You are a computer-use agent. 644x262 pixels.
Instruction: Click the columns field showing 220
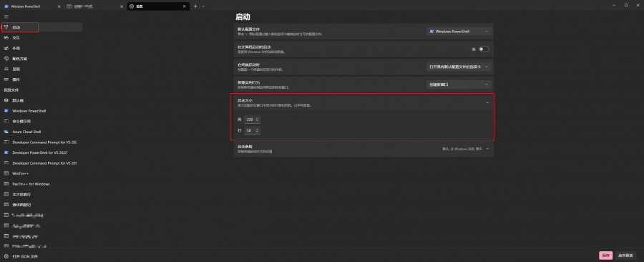[x=252, y=120]
